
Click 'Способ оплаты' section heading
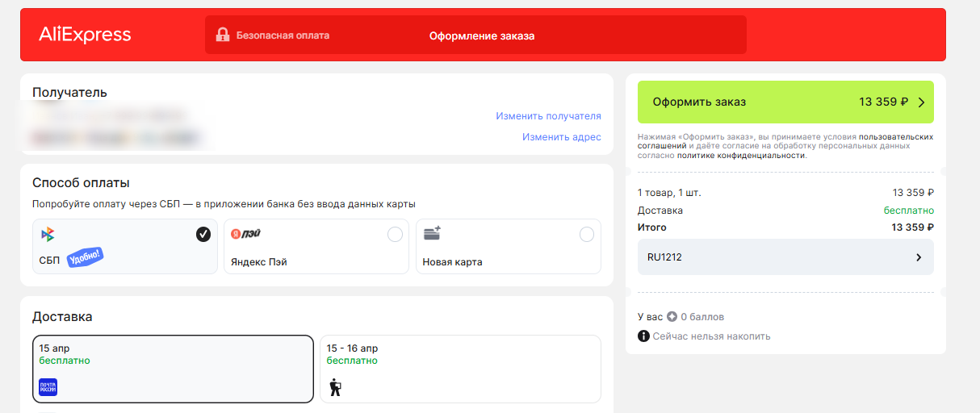pyautogui.click(x=81, y=183)
